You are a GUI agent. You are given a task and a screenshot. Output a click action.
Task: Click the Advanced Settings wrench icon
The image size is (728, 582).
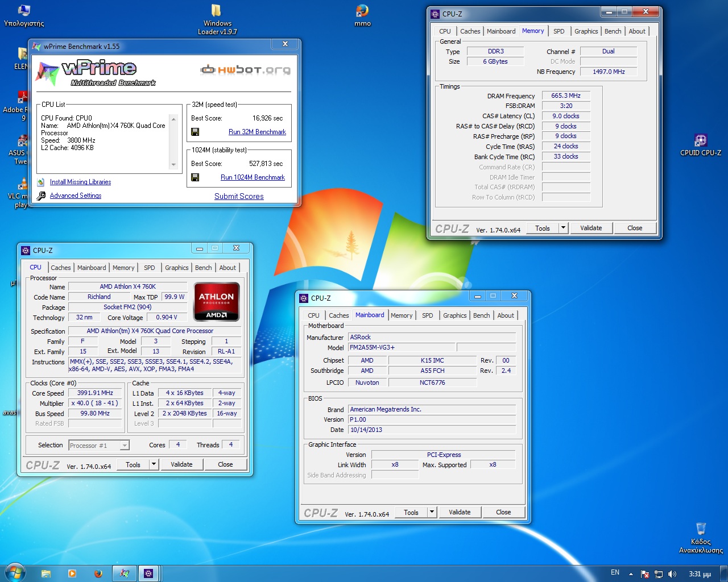coord(41,196)
